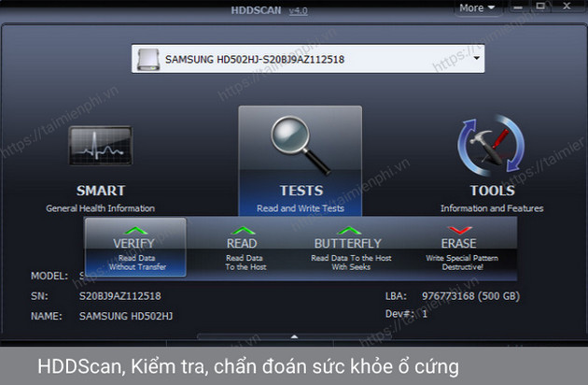
Task: Open the v4.0 version link
Action: pyautogui.click(x=298, y=10)
